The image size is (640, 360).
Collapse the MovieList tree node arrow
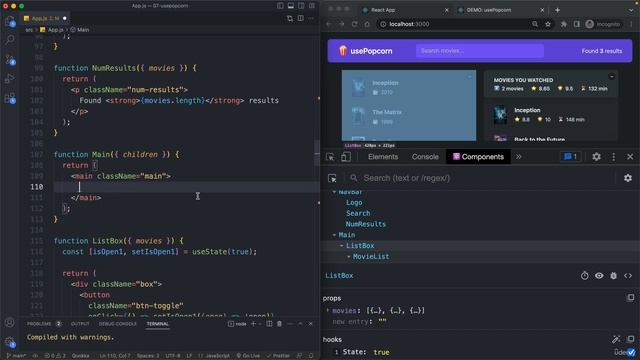349,257
